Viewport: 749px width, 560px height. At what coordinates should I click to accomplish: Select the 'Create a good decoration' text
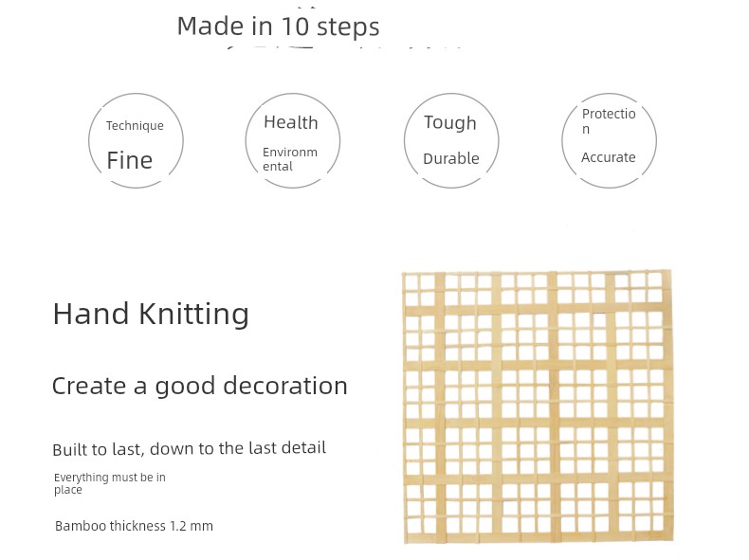200,386
